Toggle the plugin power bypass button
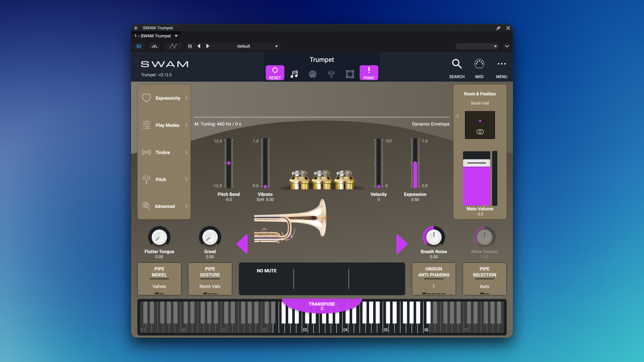 point(139,46)
